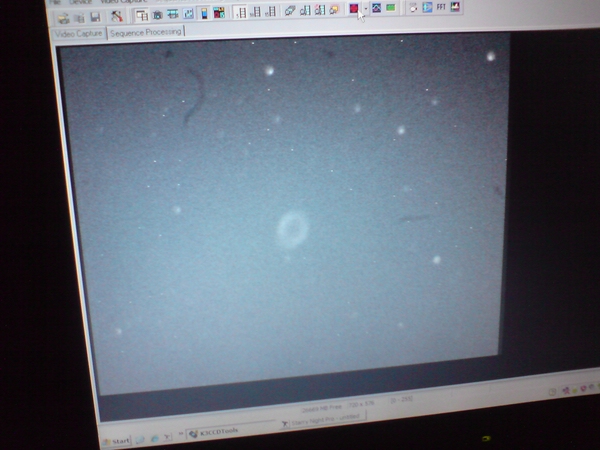Click the third ladder-shaped frame icon
This screenshot has height=450, width=600.
point(271,11)
